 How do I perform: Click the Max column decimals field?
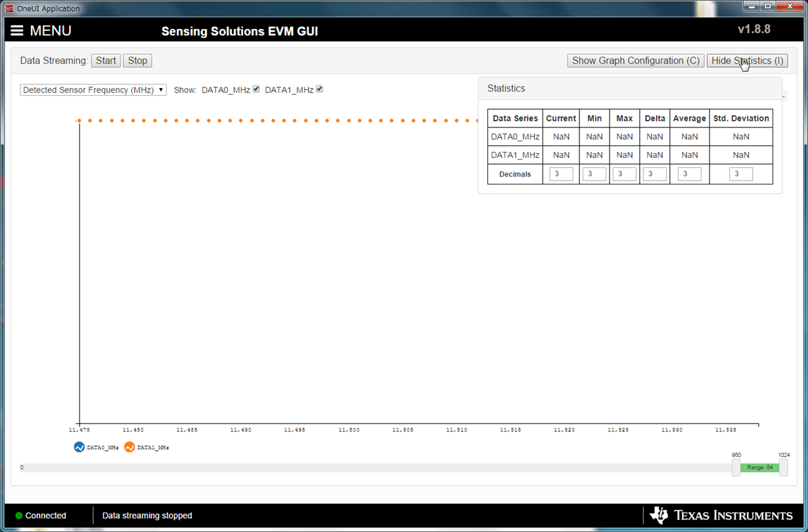point(624,174)
